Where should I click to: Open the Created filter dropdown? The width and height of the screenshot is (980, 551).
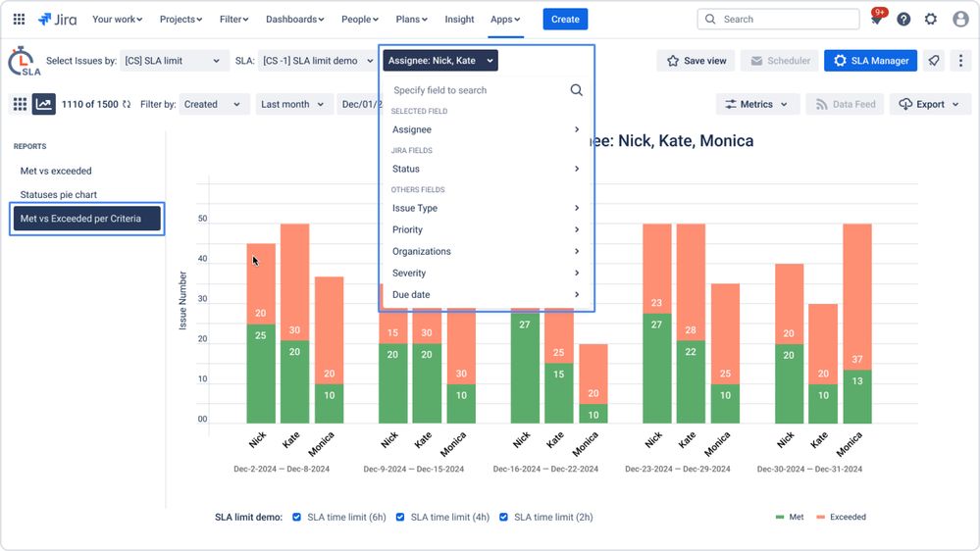click(213, 104)
